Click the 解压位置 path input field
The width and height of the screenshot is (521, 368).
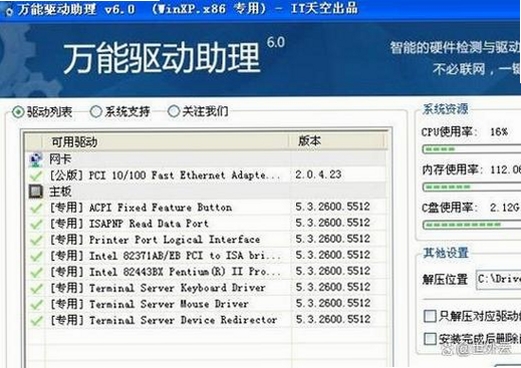(x=499, y=279)
